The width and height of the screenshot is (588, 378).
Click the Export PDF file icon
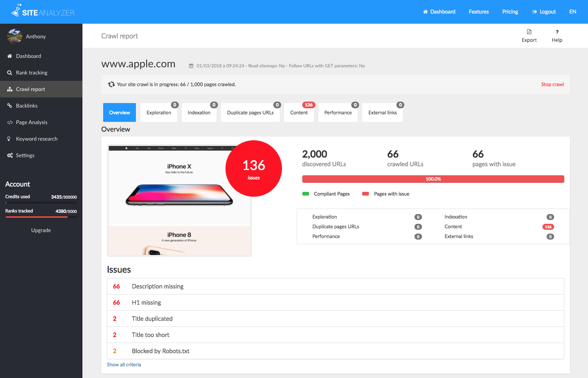pyautogui.click(x=529, y=32)
